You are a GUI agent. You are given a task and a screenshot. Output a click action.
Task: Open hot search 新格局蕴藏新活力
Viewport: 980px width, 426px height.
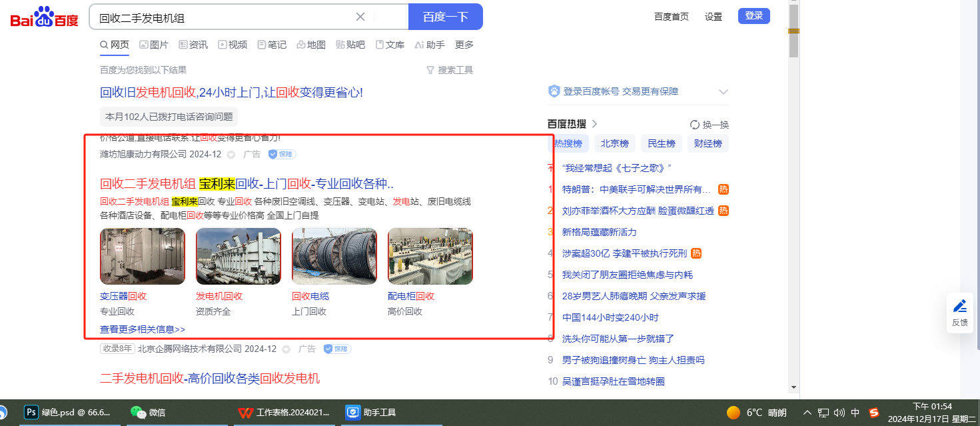(600, 232)
